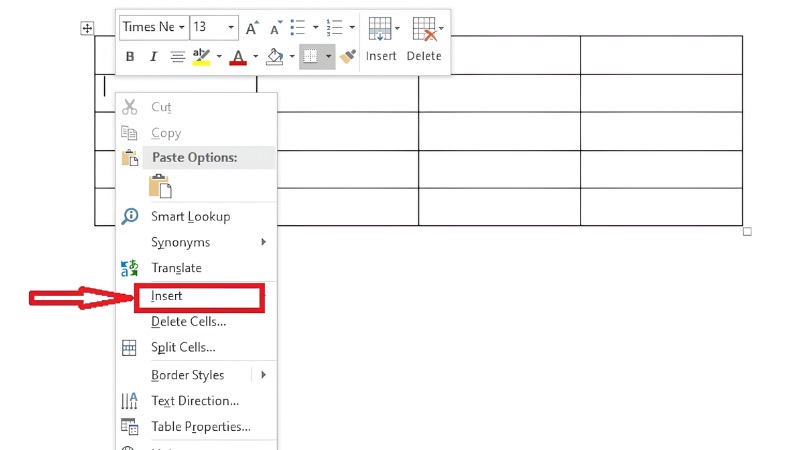This screenshot has height=450, width=800.
Task: Open the font size 13 dropdown
Action: point(231,27)
